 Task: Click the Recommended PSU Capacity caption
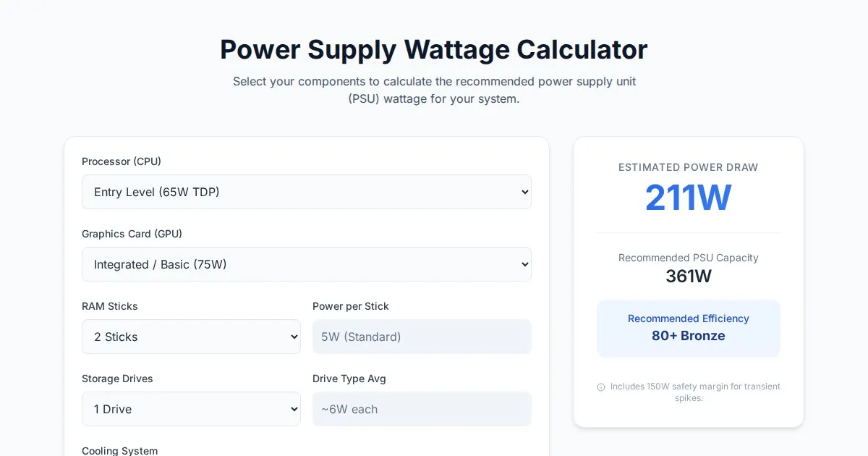pos(688,258)
